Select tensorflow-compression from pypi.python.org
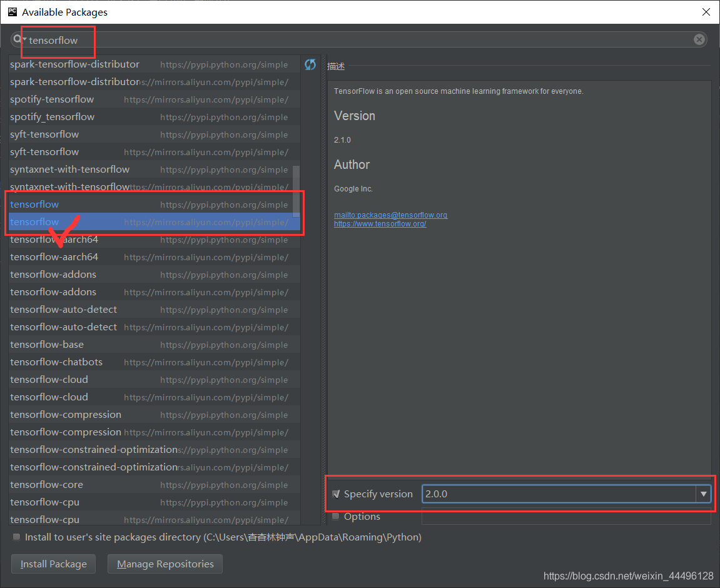Viewport: 720px width, 588px height. pos(155,415)
